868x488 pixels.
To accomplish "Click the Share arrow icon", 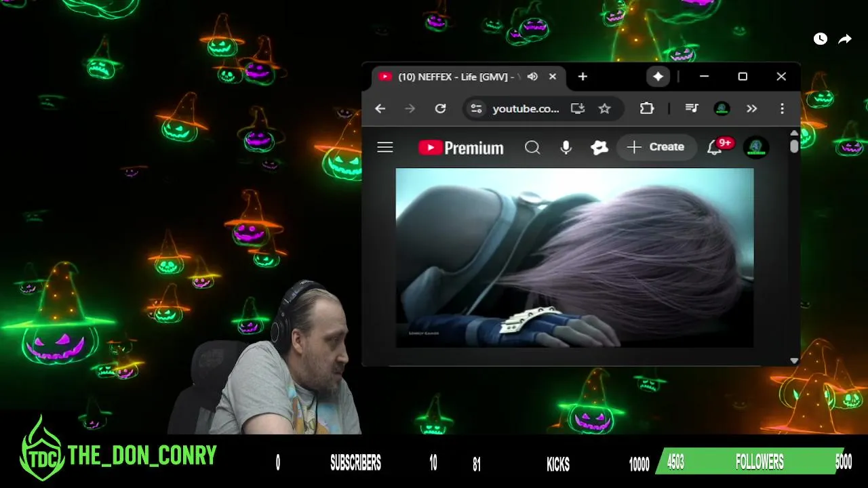I will 845,39.
